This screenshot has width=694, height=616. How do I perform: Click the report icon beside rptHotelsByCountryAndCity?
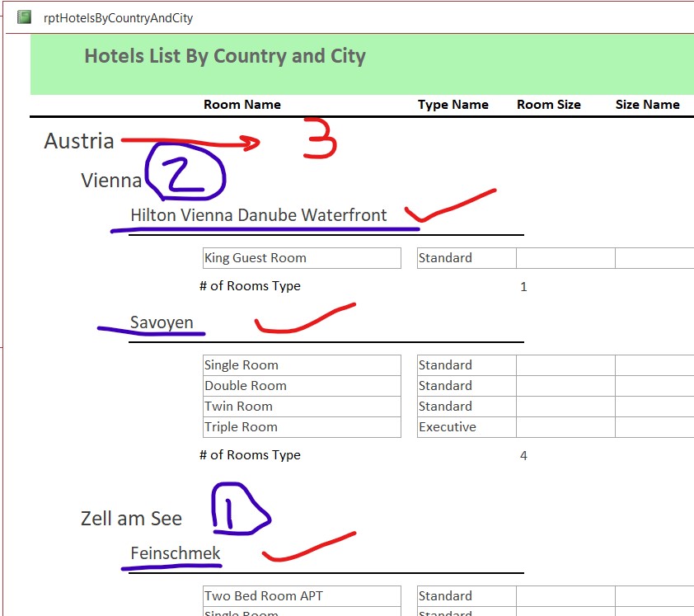(x=25, y=17)
